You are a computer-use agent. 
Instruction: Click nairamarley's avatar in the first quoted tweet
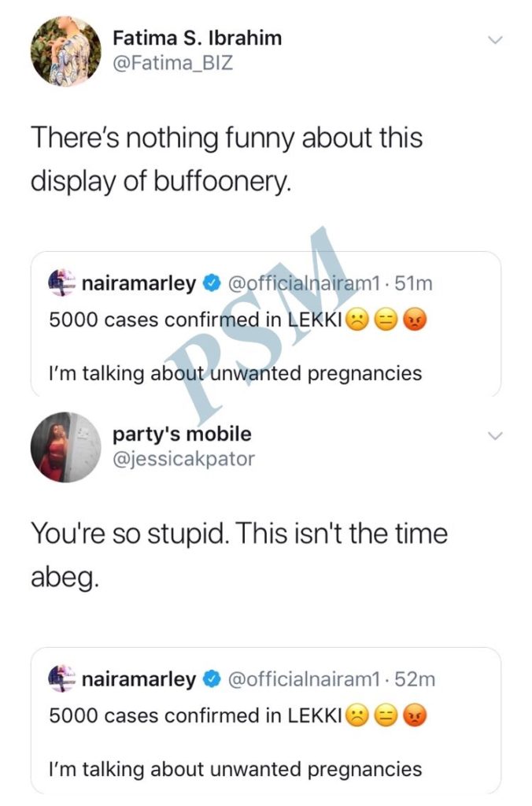[x=61, y=284]
